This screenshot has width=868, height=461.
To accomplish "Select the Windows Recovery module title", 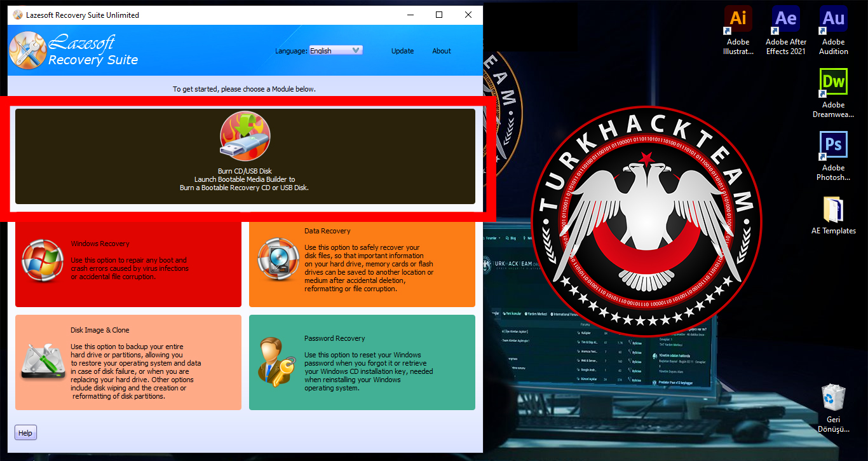I will pyautogui.click(x=100, y=244).
